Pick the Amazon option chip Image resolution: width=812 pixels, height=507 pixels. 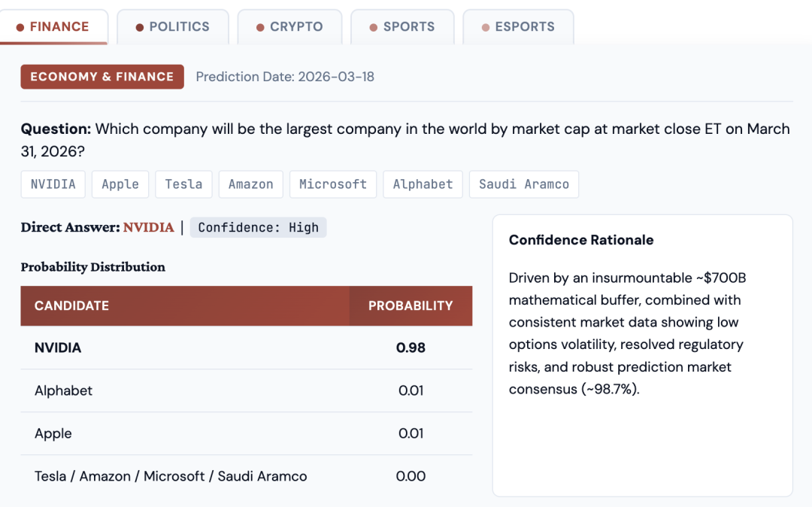(251, 184)
